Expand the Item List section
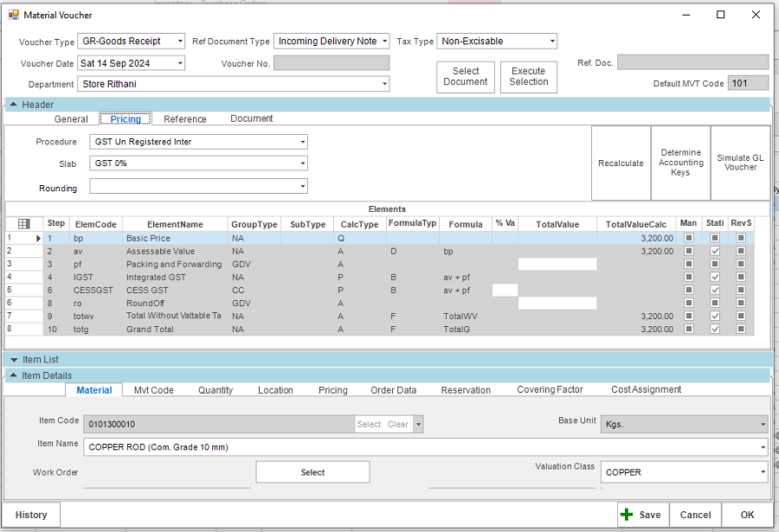The height and width of the screenshot is (532, 779). [13, 360]
